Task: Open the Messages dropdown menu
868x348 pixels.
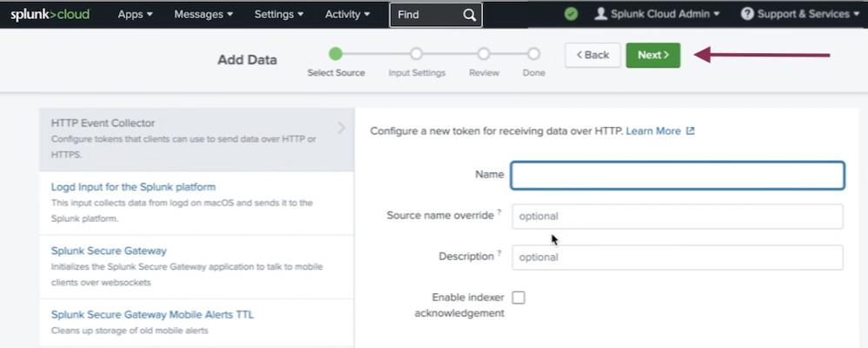Action: 203,15
